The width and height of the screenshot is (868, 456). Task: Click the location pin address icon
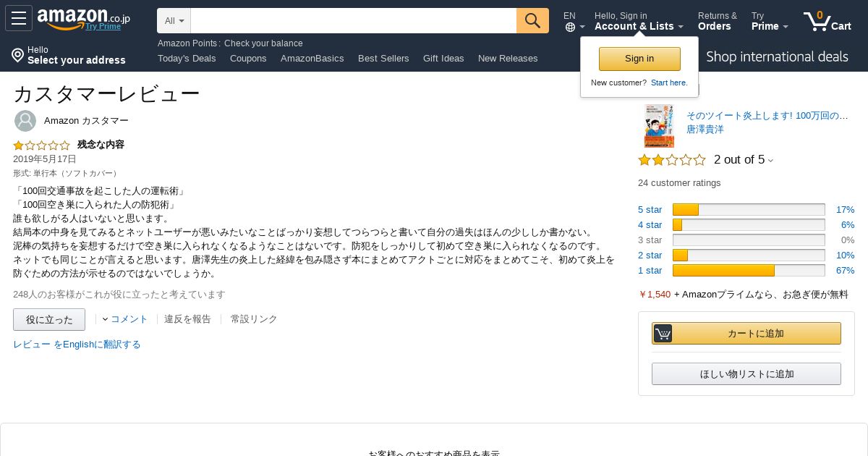[17, 55]
